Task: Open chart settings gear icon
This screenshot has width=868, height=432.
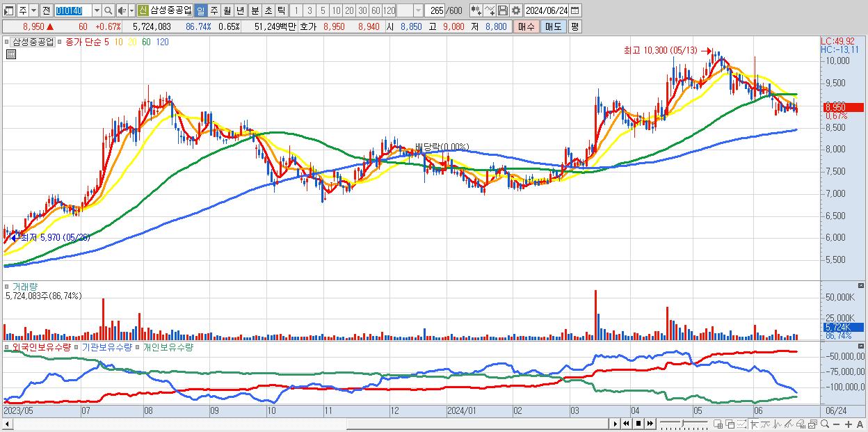Action: click(x=516, y=10)
